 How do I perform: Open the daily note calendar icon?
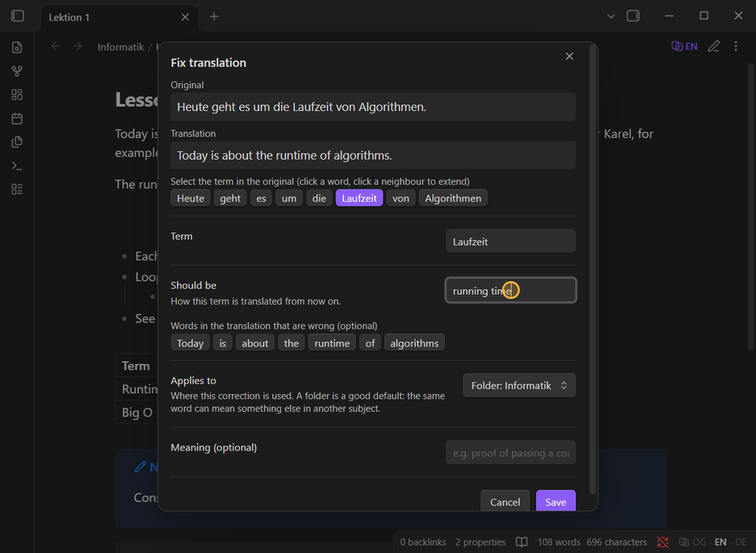pyautogui.click(x=17, y=118)
